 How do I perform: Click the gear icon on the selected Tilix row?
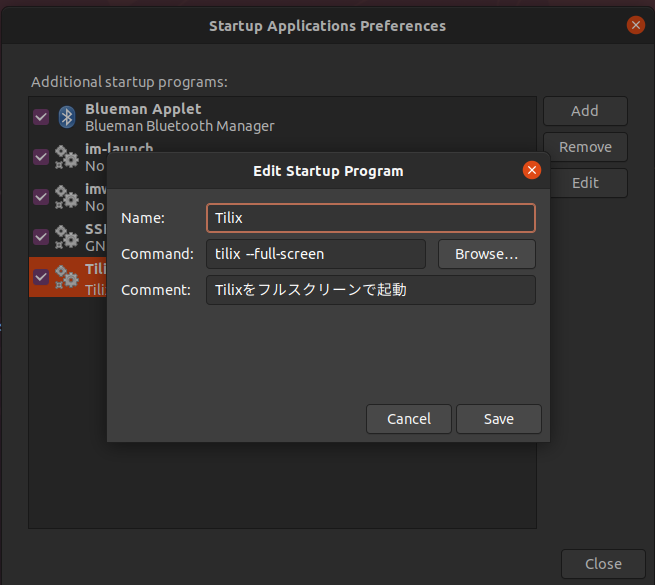coord(67,277)
